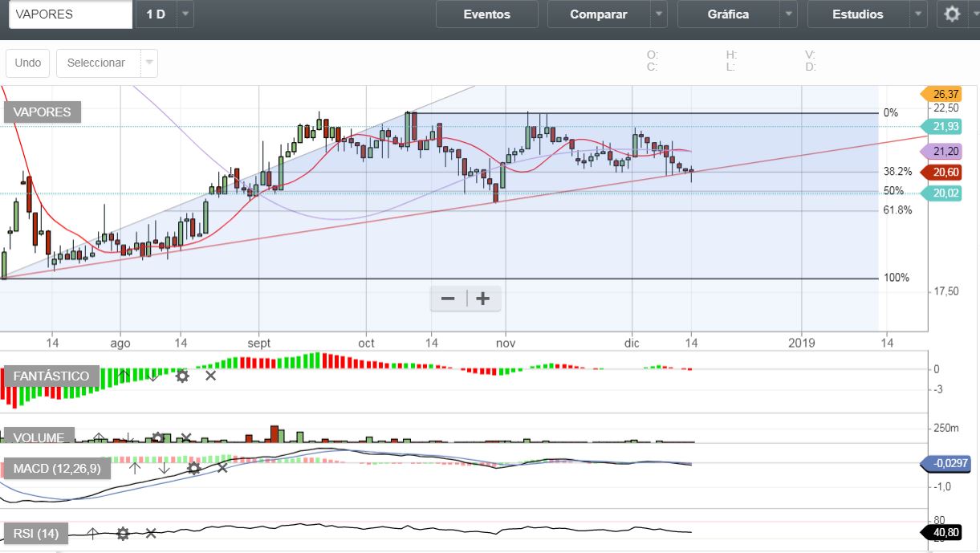Open chart settings gear in top toolbar
Viewport: 980px width, 553px height.
952,14
